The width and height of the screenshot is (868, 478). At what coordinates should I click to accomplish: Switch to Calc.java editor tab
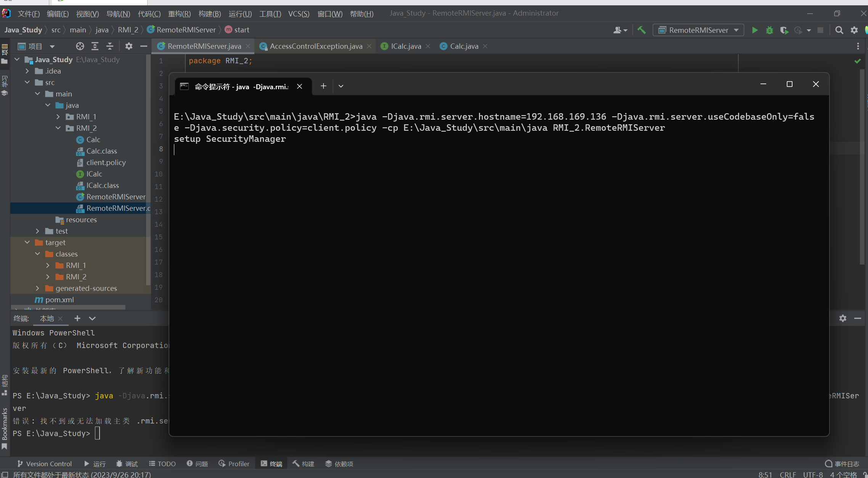[464, 46]
